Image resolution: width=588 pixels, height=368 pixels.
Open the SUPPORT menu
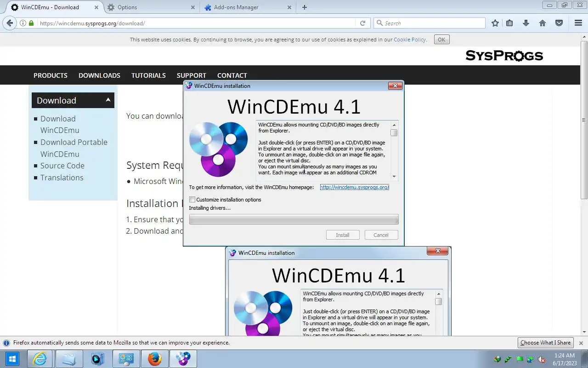[191, 75]
